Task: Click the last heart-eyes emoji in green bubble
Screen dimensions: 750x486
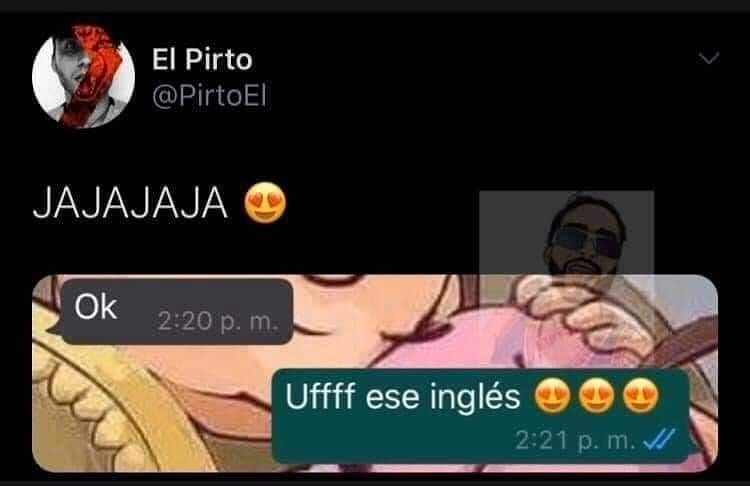Action: tap(640, 396)
